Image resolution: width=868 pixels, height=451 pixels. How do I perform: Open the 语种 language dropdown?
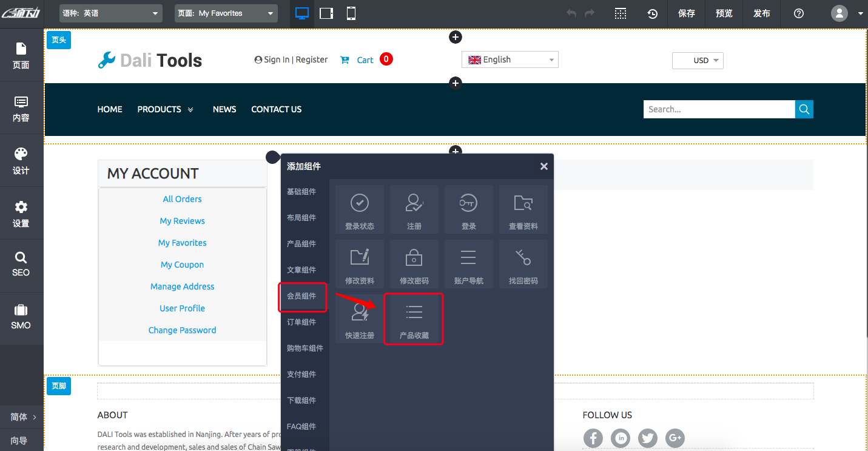[x=111, y=13]
